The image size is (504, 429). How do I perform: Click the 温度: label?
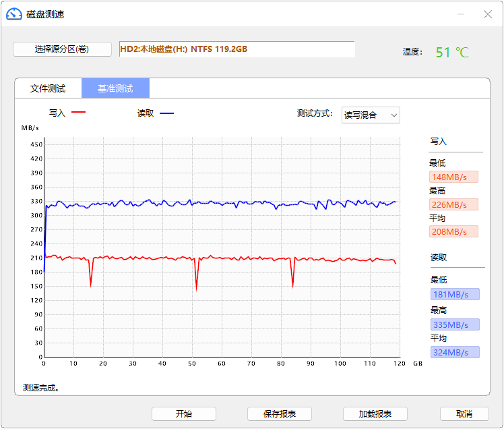[x=412, y=51]
